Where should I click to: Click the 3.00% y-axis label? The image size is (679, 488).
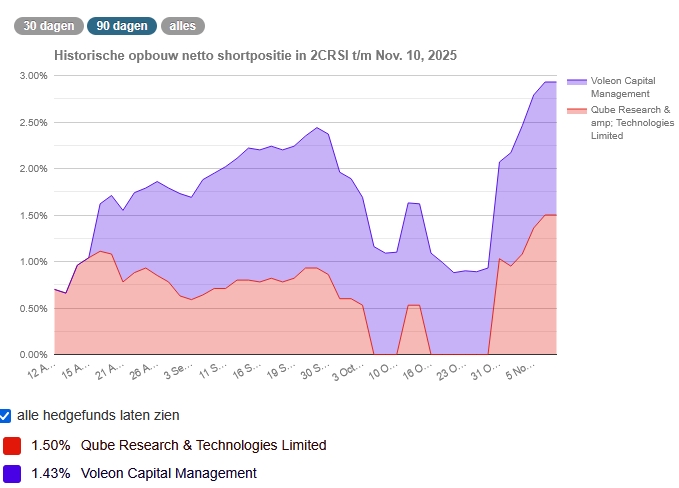pyautogui.click(x=34, y=76)
